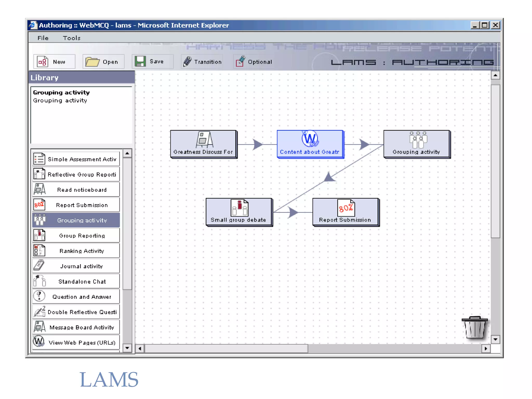Click the Content about Greatr canvas node
This screenshot has width=532, height=399.
click(310, 144)
